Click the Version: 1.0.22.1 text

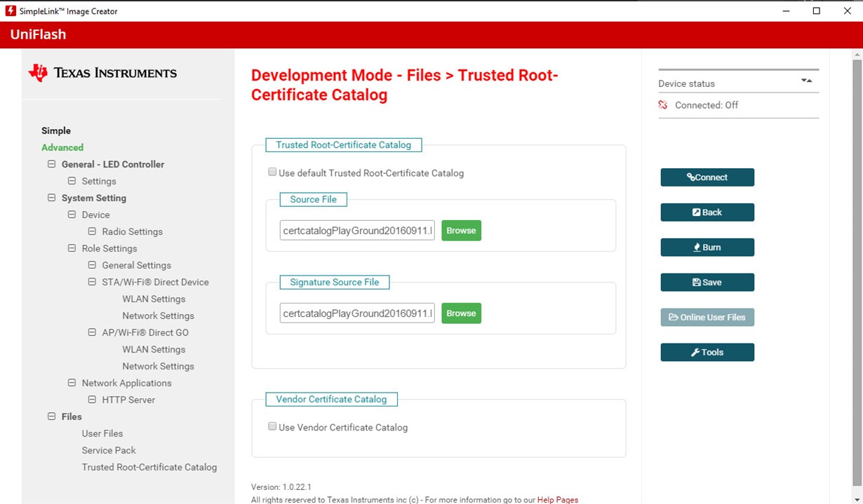tap(281, 486)
